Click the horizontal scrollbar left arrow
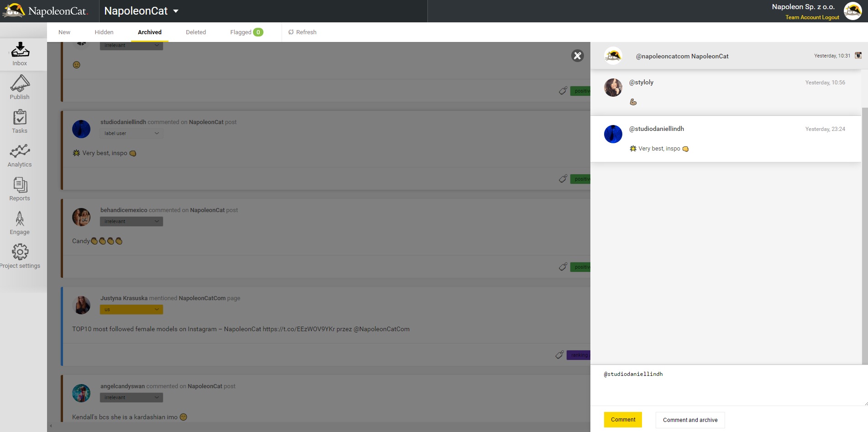 [x=51, y=426]
